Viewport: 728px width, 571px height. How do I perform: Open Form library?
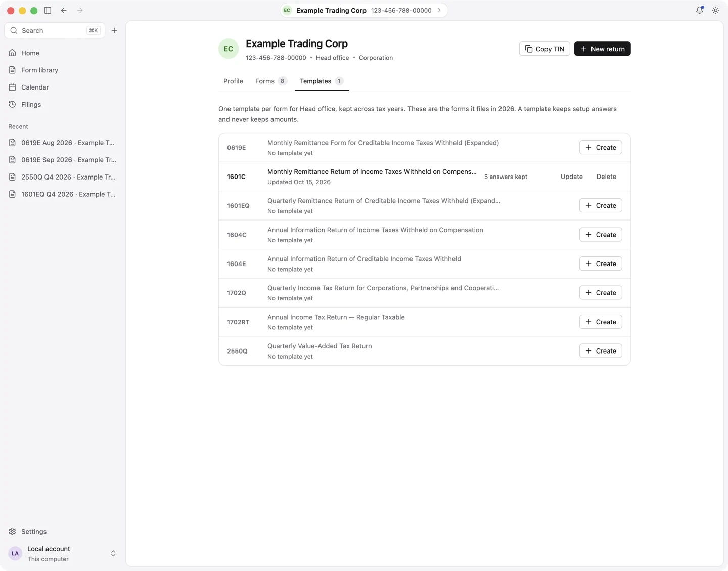click(63, 70)
